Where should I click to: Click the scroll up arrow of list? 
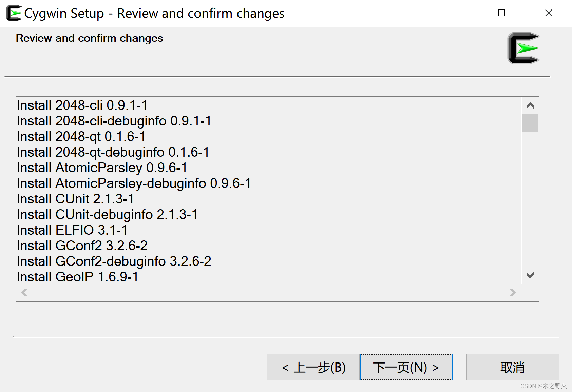(x=530, y=105)
